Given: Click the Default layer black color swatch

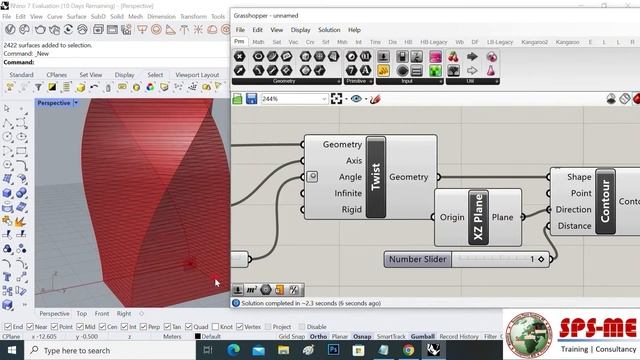Looking at the screenshot, I should [x=198, y=336].
